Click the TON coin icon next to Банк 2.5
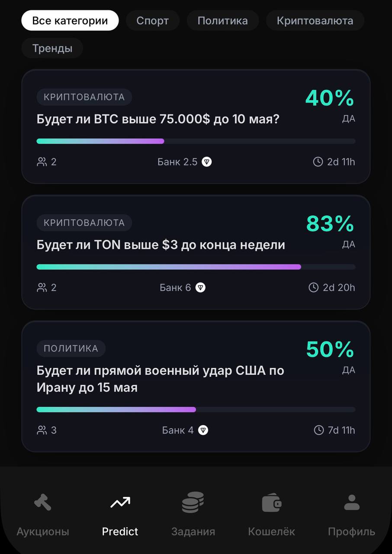This screenshot has height=554, width=392. [207, 162]
